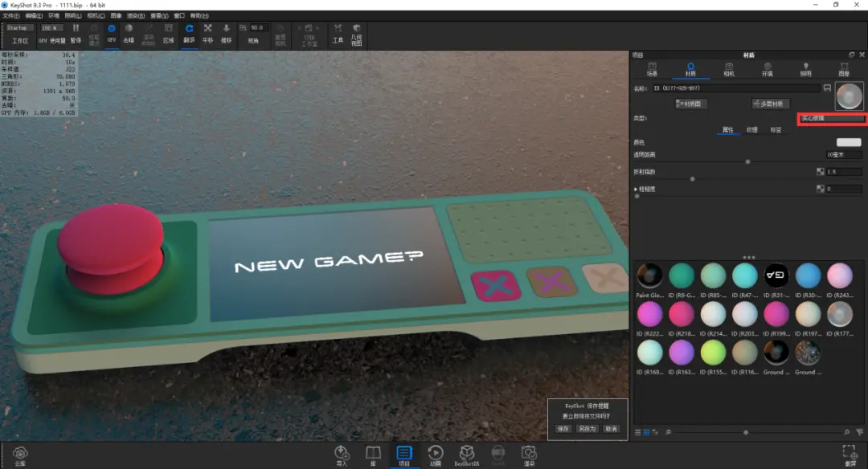
Task: Click the multi-material (多层材质) button
Action: click(771, 104)
